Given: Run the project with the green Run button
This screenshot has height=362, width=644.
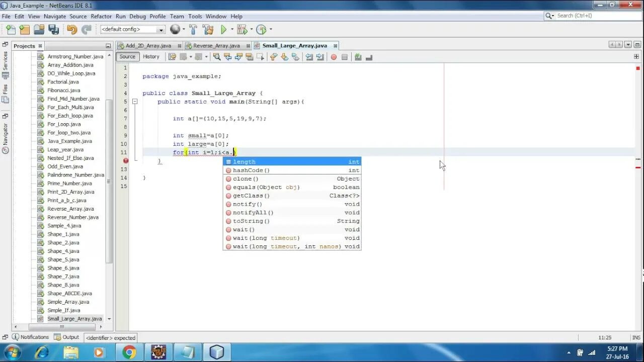Looking at the screenshot, I should coord(223,29).
